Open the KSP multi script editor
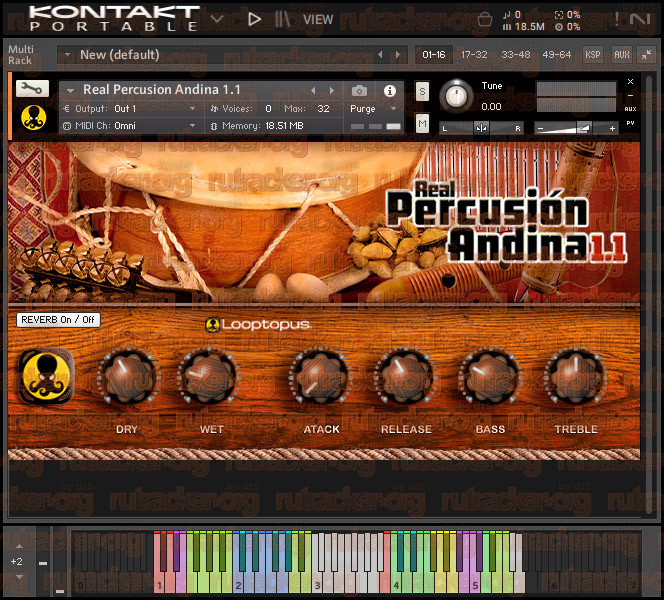The image size is (664, 600). click(x=592, y=55)
